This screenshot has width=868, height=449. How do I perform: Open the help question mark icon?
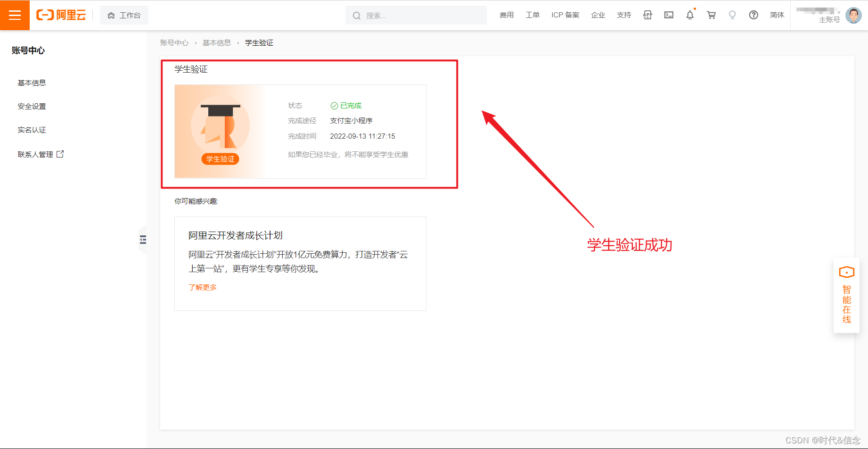pos(753,15)
